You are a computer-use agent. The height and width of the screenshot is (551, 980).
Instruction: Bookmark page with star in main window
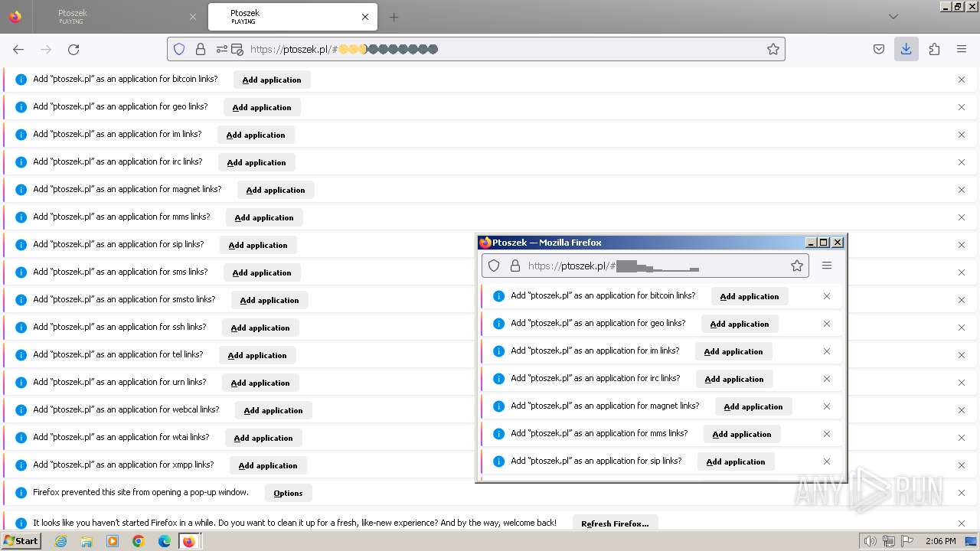point(773,49)
